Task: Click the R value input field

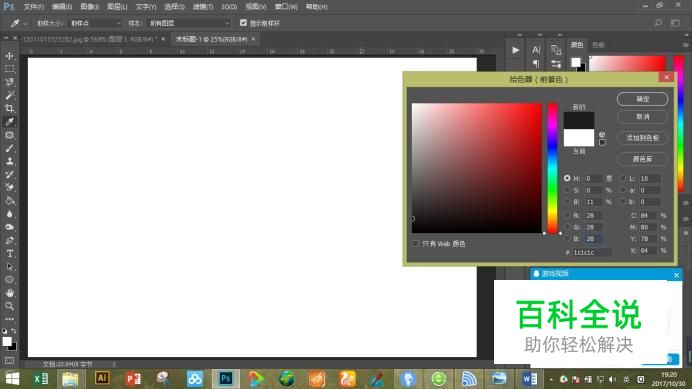Action: pyautogui.click(x=594, y=215)
